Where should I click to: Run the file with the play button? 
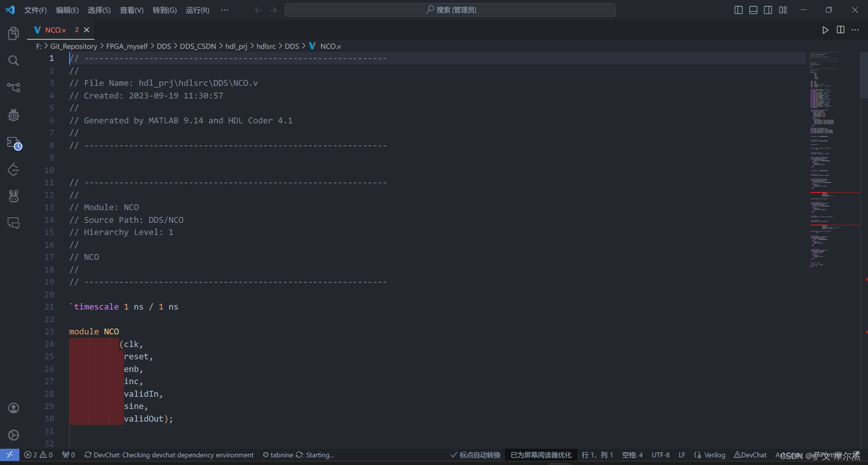pos(825,30)
